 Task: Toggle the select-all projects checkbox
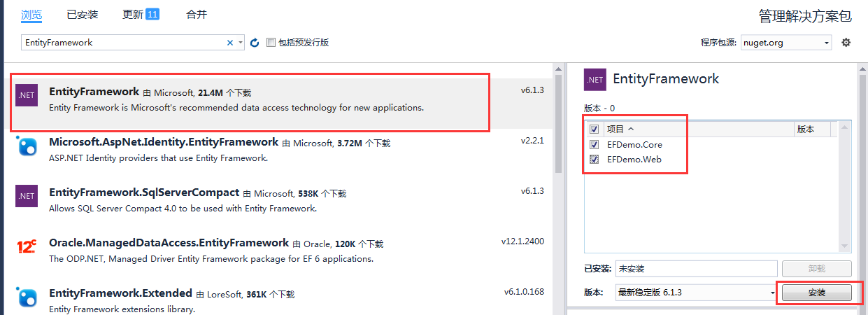pos(594,129)
